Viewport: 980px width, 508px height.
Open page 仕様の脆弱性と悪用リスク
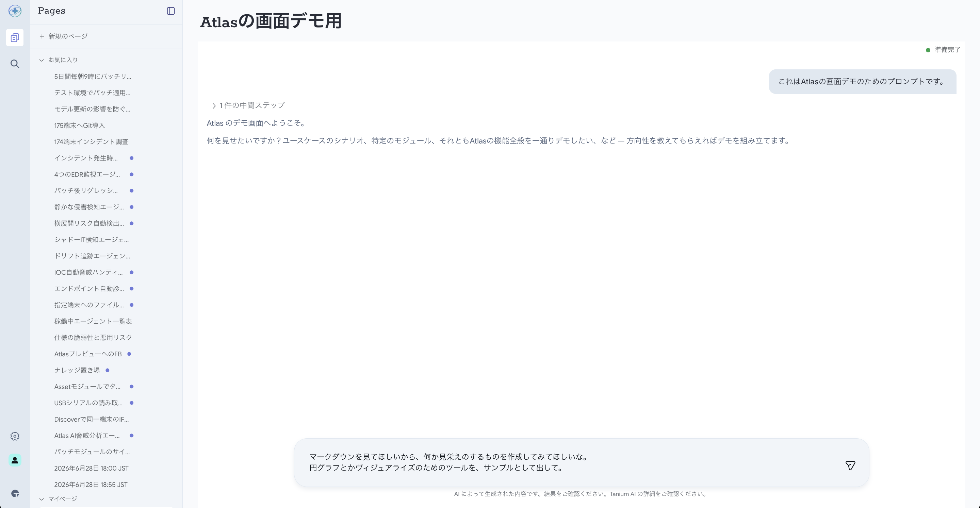click(x=93, y=338)
